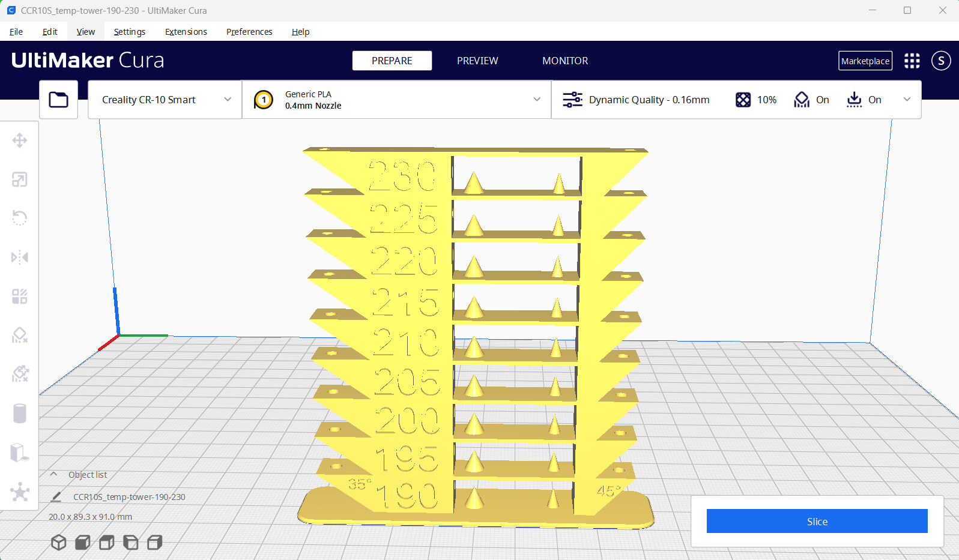Switch to front view cube
This screenshot has height=560, width=959.
82,543
